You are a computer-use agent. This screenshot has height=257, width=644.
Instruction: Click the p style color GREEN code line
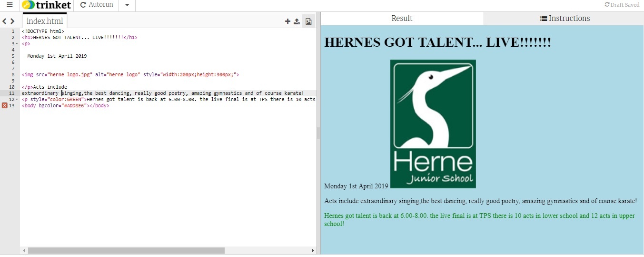(x=168, y=99)
